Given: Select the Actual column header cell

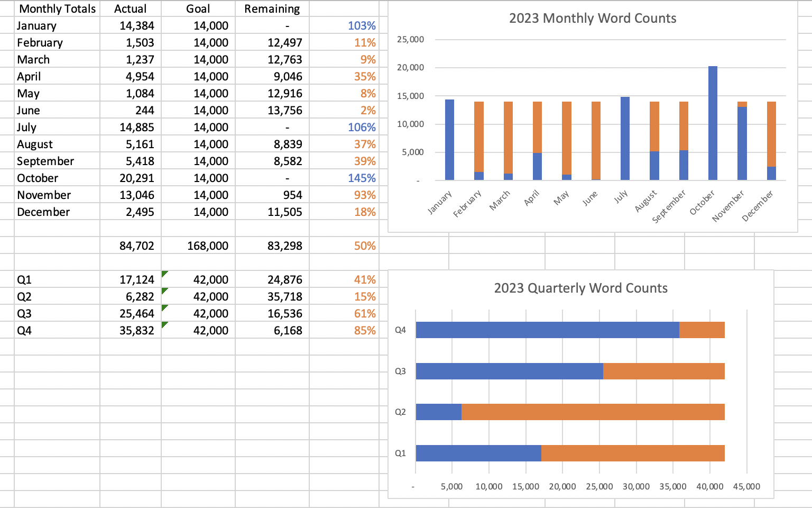Looking at the screenshot, I should 131,8.
